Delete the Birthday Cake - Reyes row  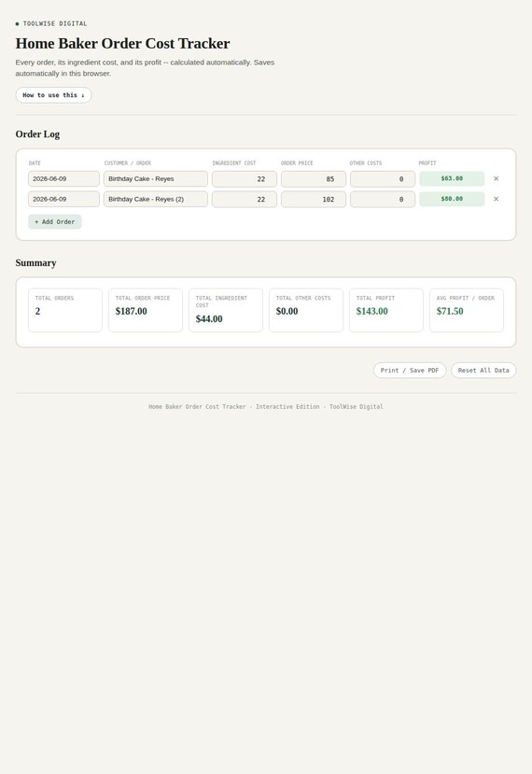(496, 178)
